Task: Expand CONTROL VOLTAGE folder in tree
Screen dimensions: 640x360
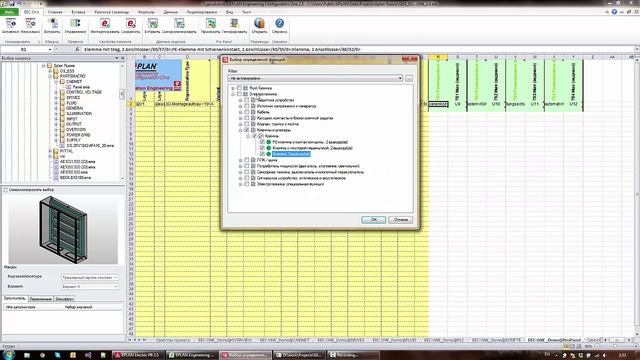Action: (56, 92)
